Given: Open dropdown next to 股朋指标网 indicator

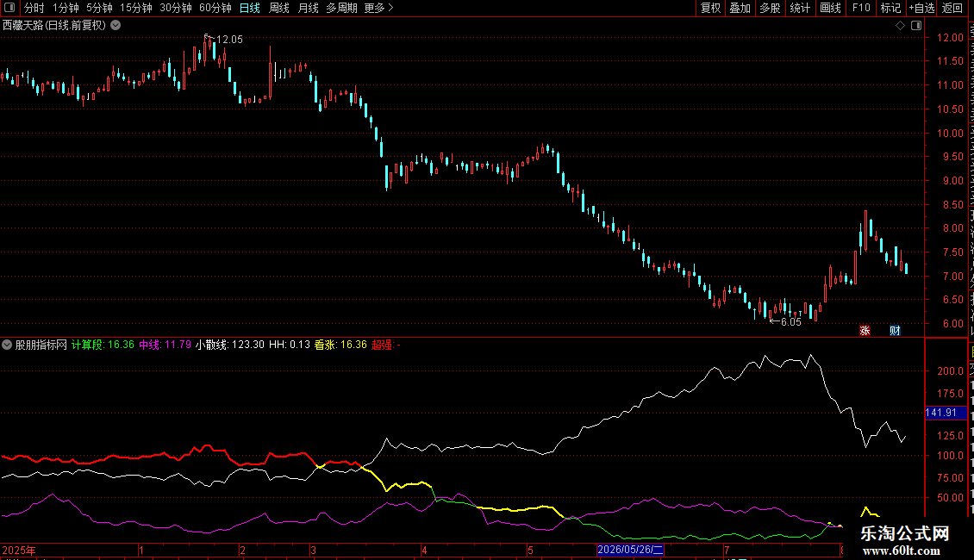Looking at the screenshot, I should (7, 345).
